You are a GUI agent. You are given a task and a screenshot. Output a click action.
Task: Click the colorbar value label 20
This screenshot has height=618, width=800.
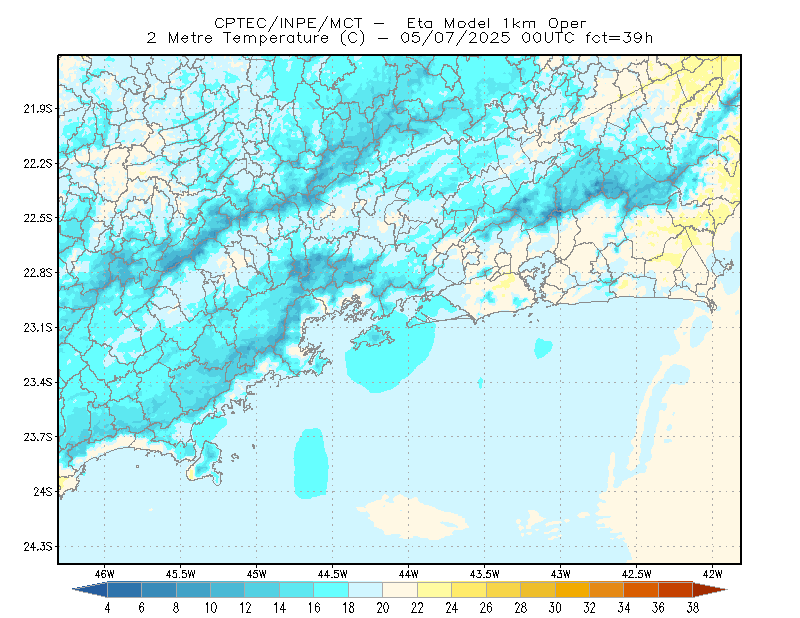coord(383,608)
